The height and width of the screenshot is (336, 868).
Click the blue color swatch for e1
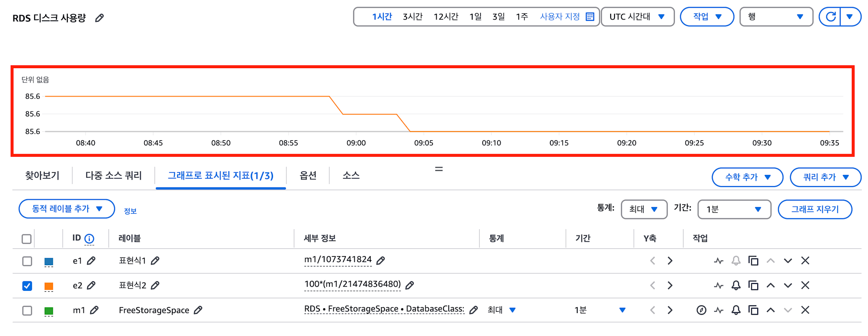[49, 261]
